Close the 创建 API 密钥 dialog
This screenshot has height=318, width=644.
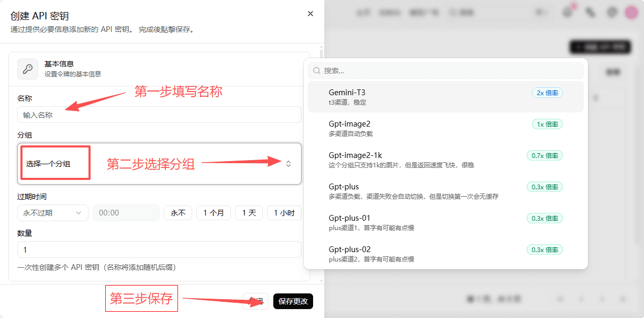310,14
